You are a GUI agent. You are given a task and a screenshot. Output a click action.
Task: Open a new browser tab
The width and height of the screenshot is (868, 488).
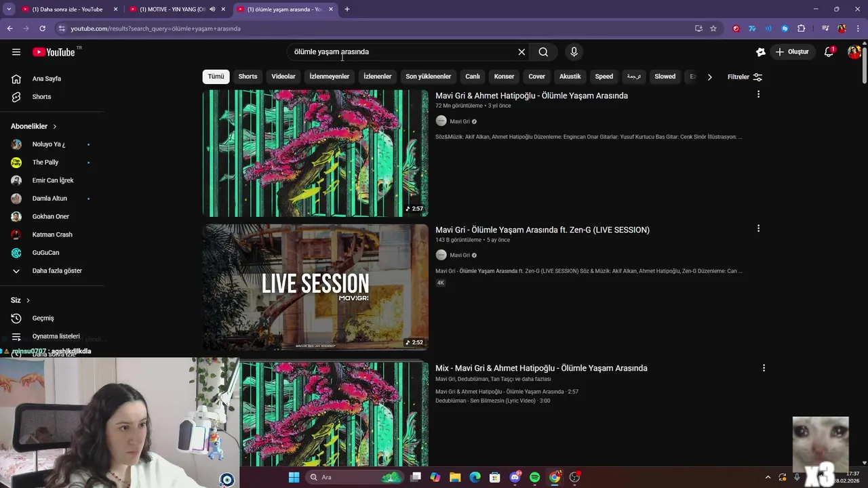click(x=347, y=9)
